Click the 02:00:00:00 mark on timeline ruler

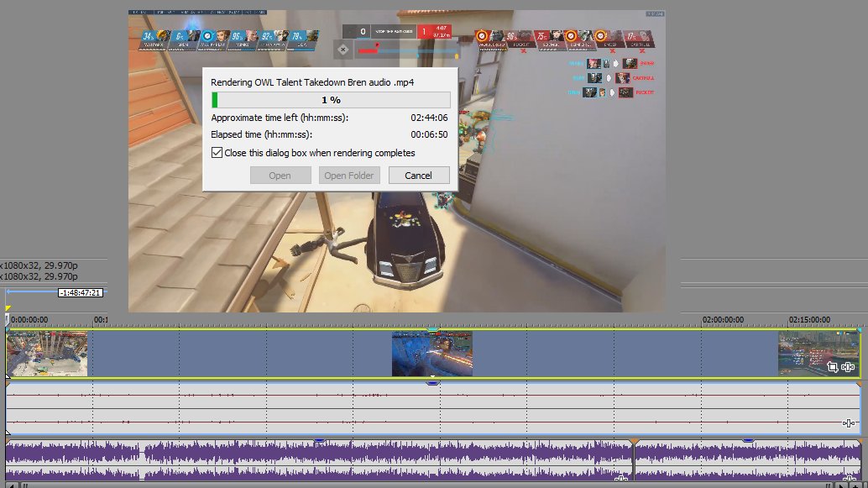pos(723,320)
